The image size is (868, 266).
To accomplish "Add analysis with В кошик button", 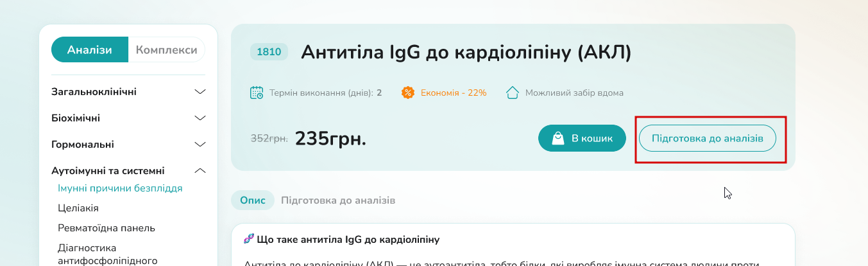I will point(582,138).
